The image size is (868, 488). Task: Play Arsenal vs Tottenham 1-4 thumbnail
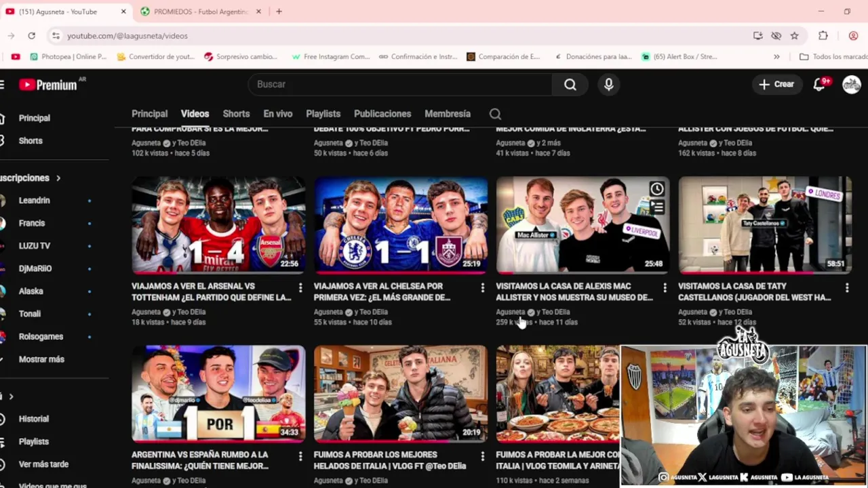[x=218, y=225]
